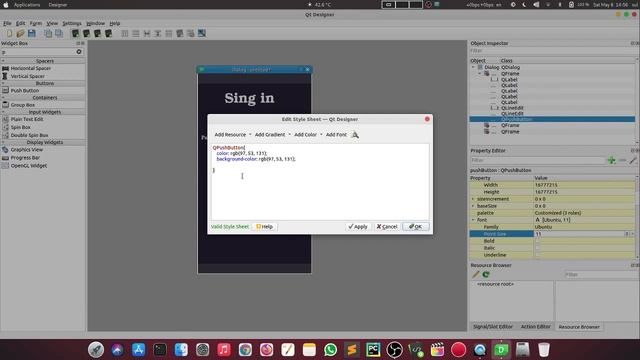Screen dimensions: 640x360
Task: Click the Add Font button
Action: (x=336, y=135)
